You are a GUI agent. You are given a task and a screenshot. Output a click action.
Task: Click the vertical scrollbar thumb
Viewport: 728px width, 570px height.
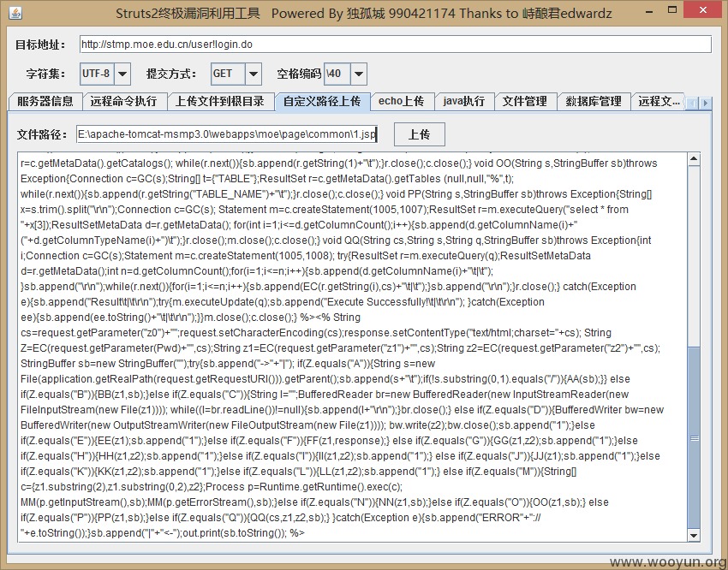694,438
